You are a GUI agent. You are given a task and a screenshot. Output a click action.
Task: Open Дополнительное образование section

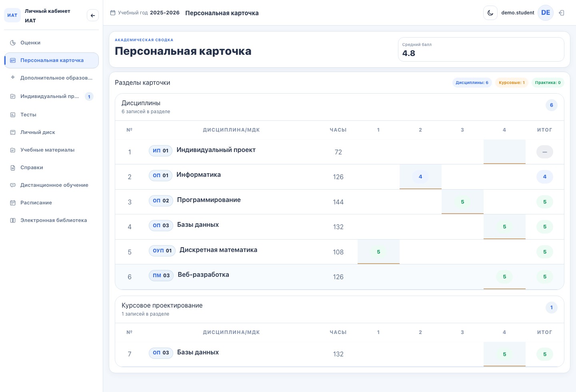(x=51, y=78)
